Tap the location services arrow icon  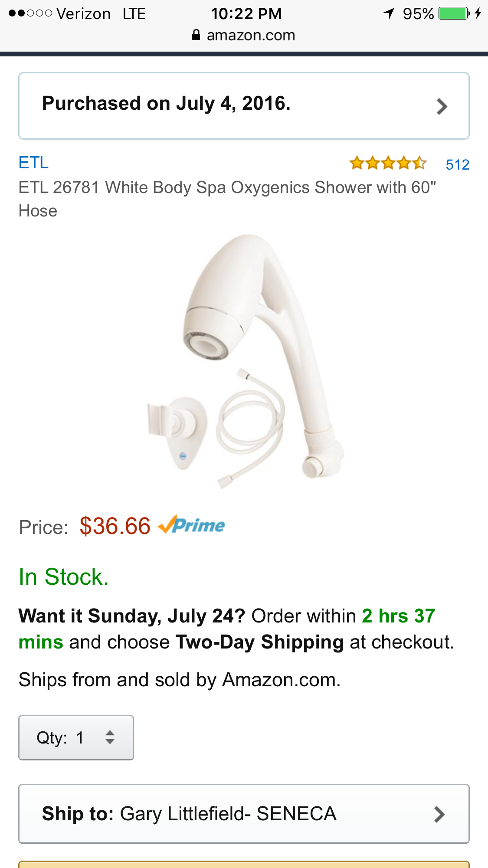tap(389, 13)
